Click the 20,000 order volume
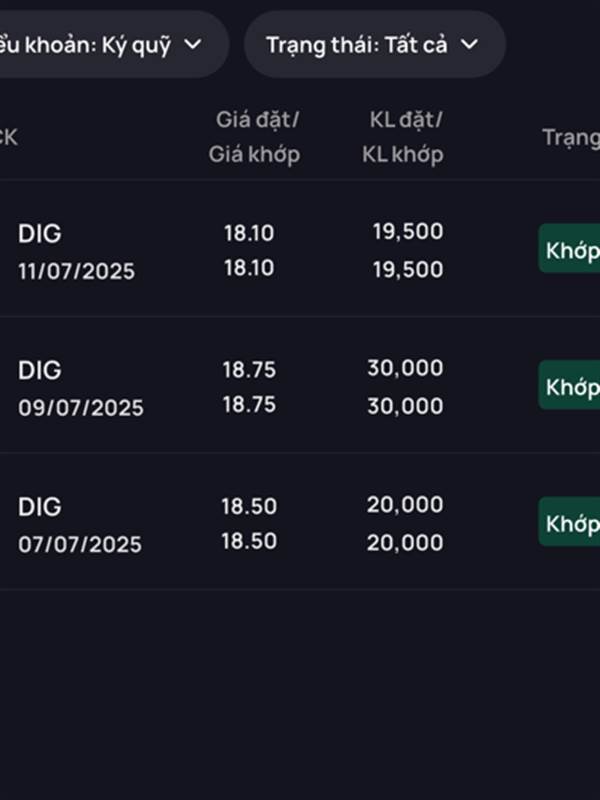 pyautogui.click(x=405, y=505)
